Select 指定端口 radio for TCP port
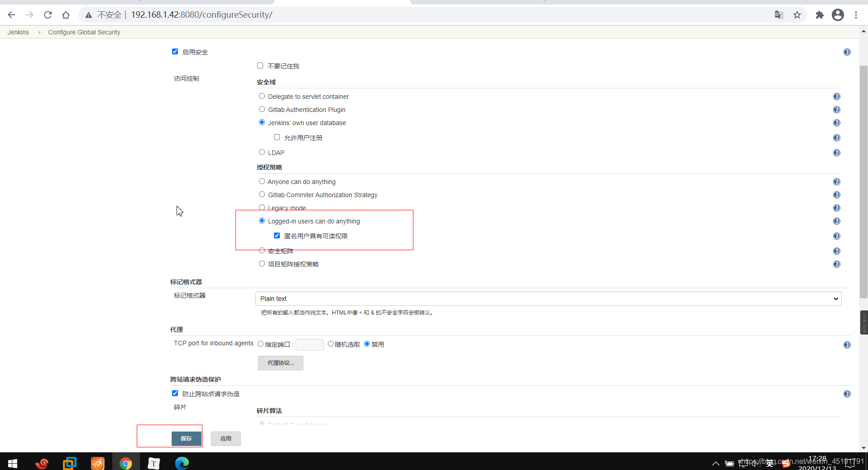This screenshot has height=470, width=868. [260, 344]
